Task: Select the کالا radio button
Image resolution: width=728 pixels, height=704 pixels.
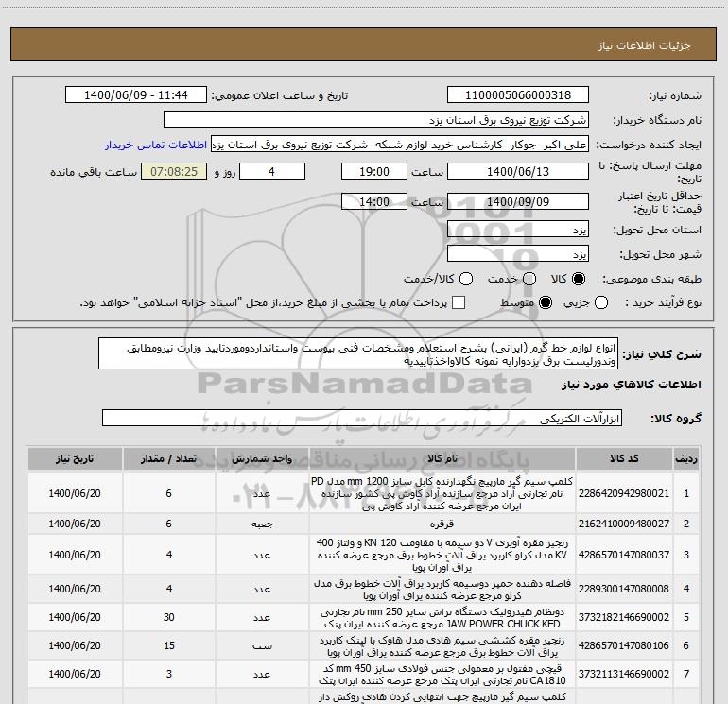Action: 579,279
